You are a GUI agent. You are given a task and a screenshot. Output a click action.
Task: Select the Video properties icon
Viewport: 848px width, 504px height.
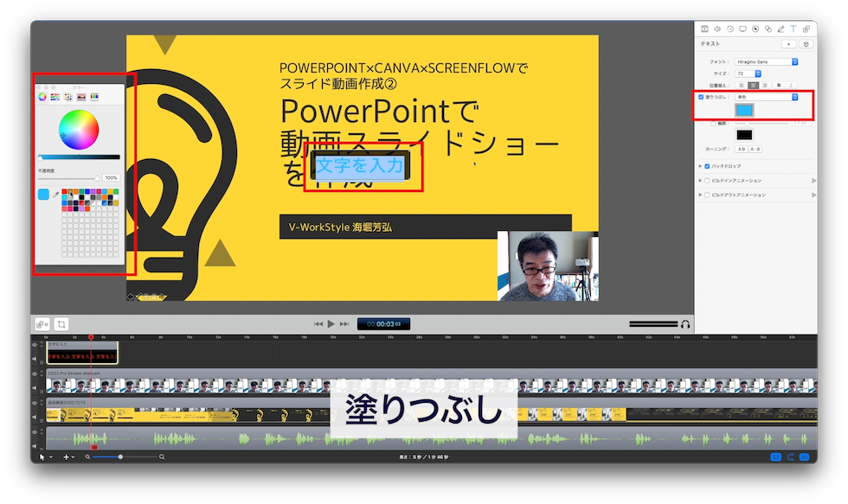point(704,29)
